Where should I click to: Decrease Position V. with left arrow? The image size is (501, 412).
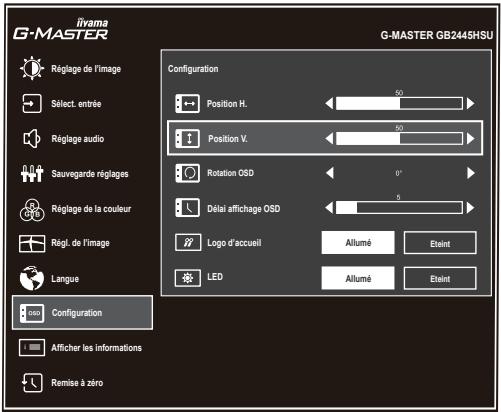click(329, 138)
